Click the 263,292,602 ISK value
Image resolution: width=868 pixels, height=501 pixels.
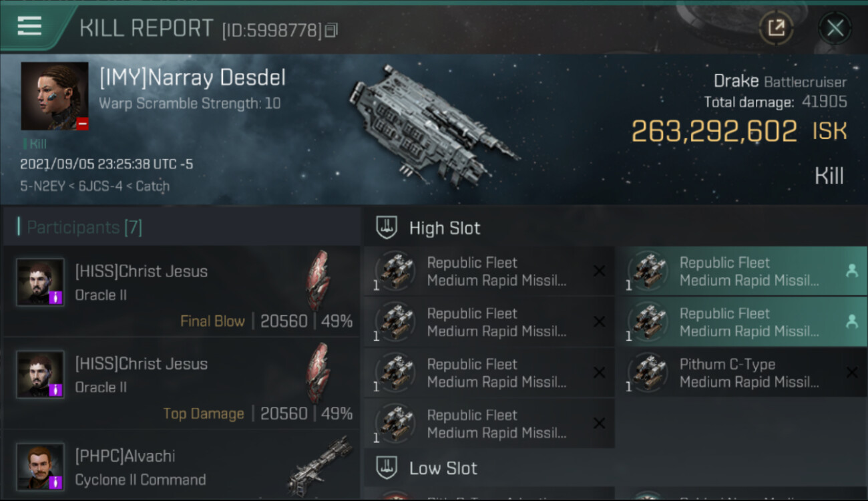pos(714,132)
